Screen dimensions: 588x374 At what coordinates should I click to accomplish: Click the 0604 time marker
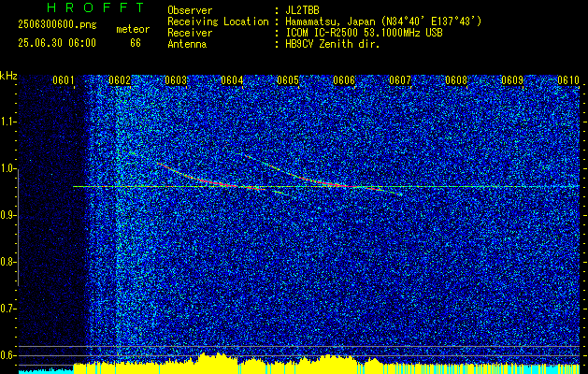click(232, 80)
